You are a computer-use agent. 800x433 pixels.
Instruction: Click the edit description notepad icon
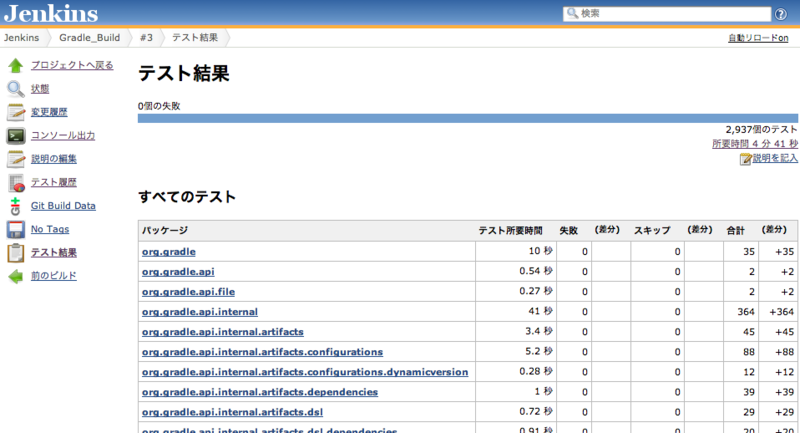coord(16,159)
